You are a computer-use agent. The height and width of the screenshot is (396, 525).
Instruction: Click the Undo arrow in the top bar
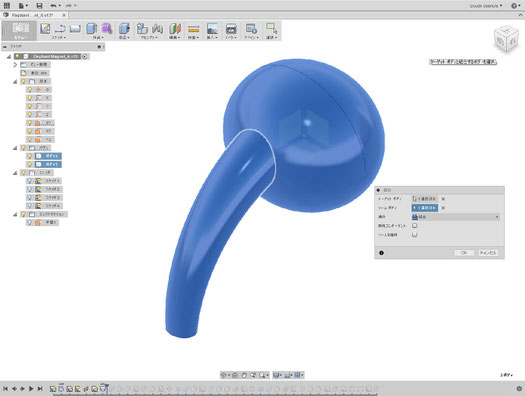[53, 6]
